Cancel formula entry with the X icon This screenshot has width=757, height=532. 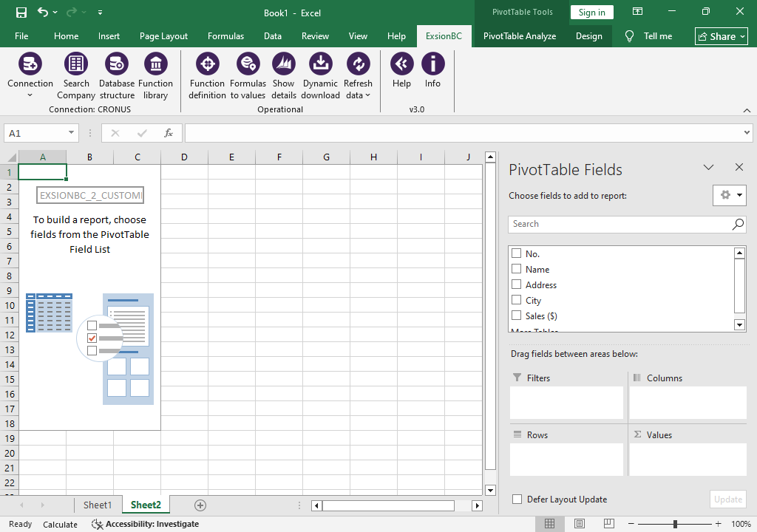pos(115,133)
